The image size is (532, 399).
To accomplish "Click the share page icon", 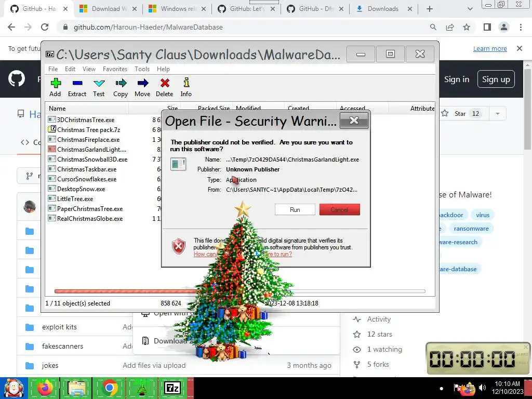I will [x=450, y=27].
